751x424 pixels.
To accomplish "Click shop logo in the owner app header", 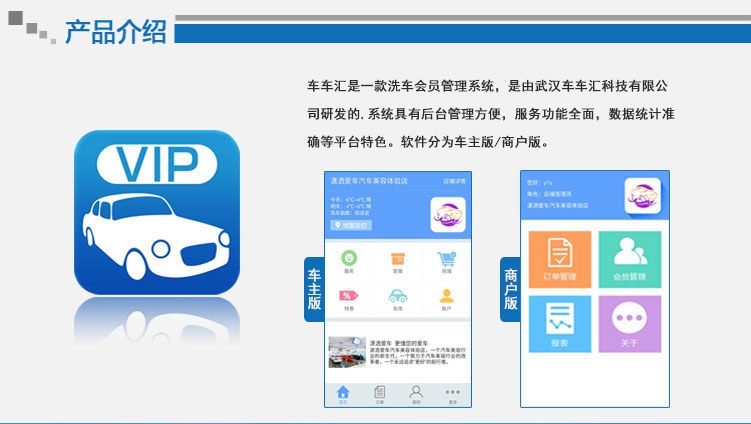I will [x=448, y=214].
